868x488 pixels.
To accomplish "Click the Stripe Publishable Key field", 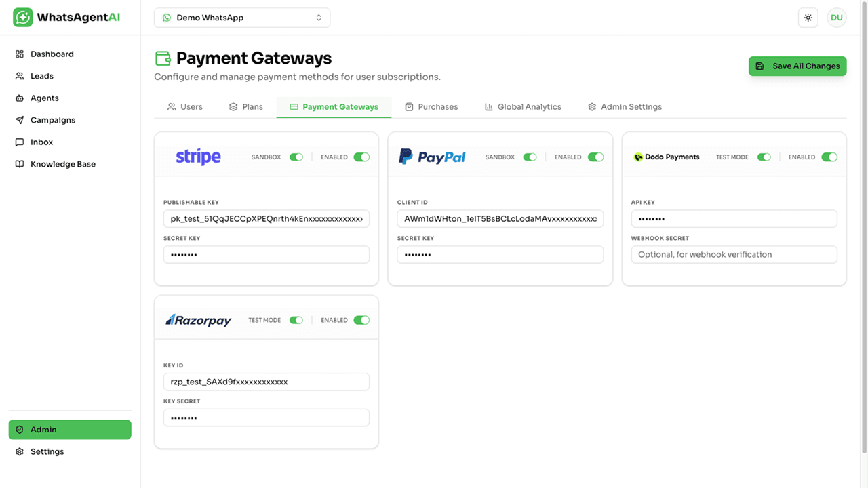I will [267, 219].
